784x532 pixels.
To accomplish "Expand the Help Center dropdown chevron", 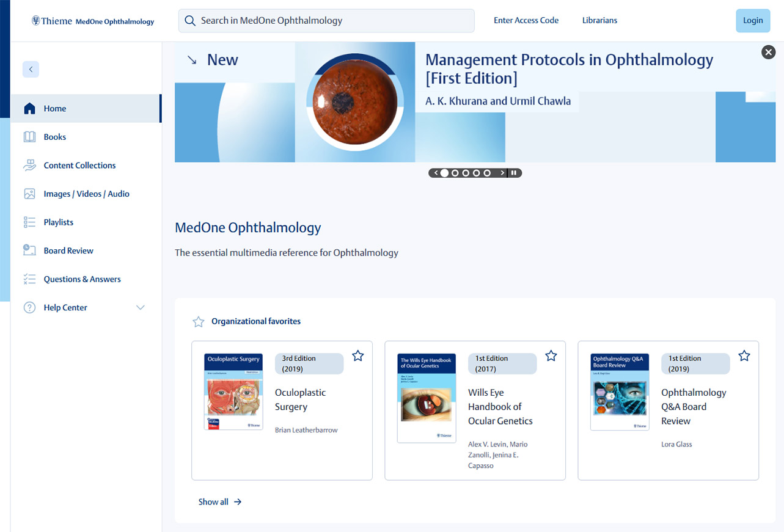I will click(141, 307).
